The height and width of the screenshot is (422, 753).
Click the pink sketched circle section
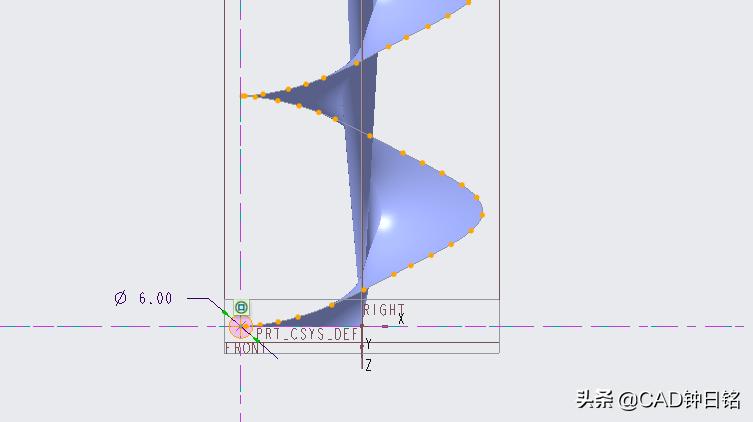[241, 327]
